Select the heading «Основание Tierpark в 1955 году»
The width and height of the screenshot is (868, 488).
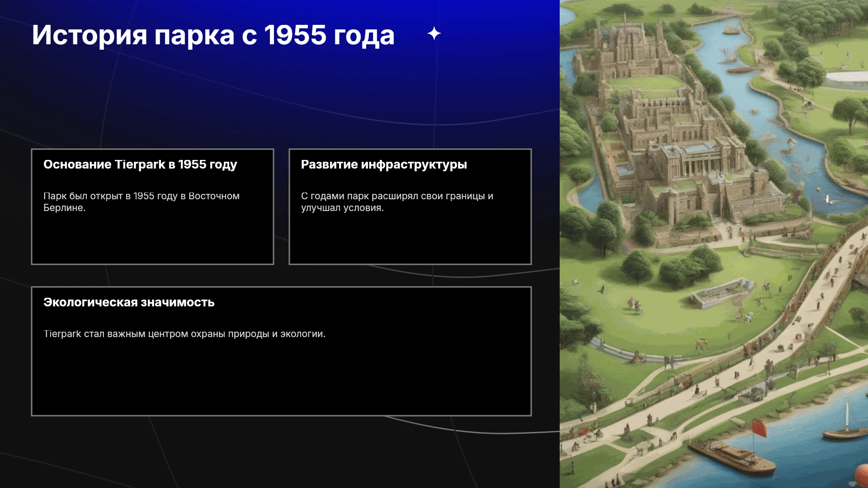pyautogui.click(x=140, y=164)
